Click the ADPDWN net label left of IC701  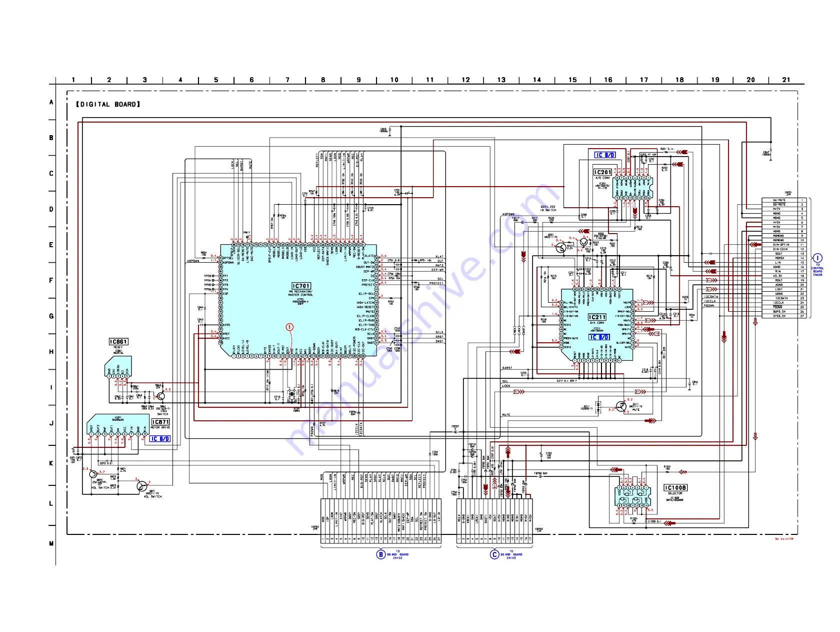coord(194,261)
